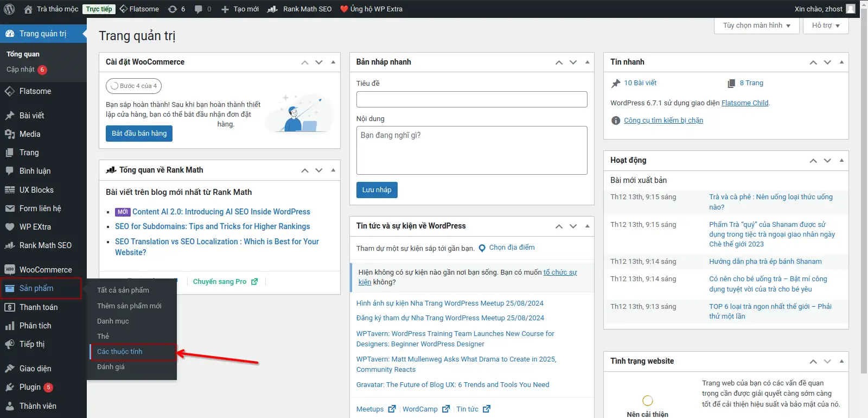Open the Hỗ trợ help dropdown

pyautogui.click(x=826, y=26)
